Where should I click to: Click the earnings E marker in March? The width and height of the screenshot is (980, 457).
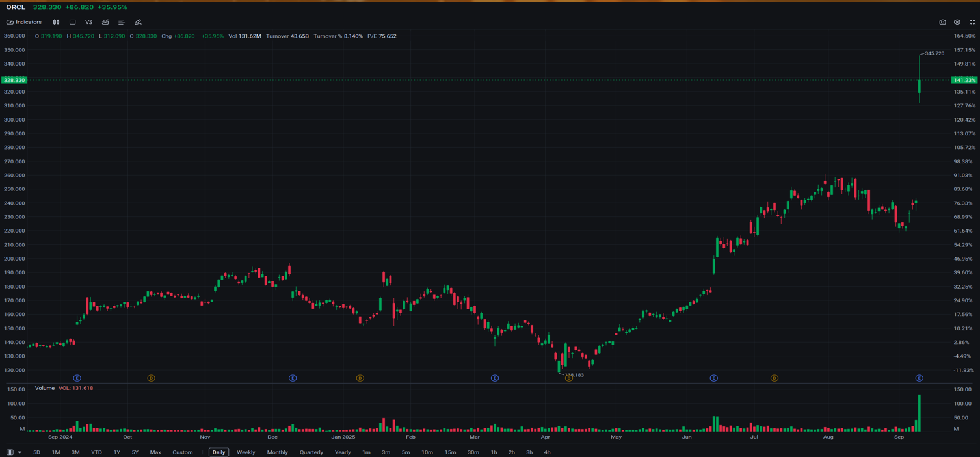[495, 378]
